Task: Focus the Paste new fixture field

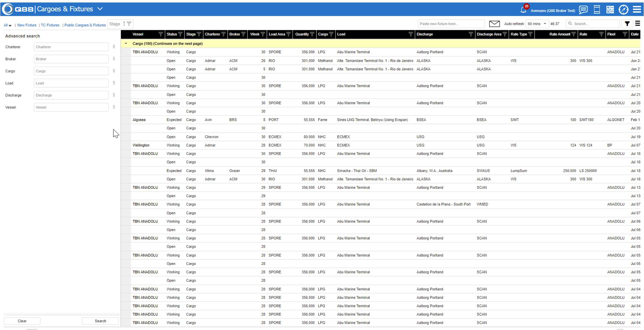Action: [451, 24]
